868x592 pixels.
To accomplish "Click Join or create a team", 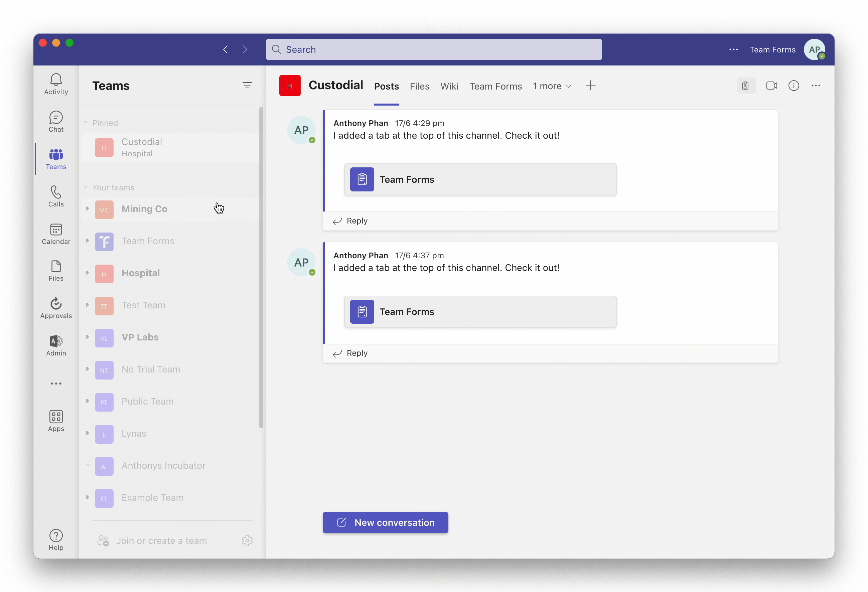I will 161,541.
